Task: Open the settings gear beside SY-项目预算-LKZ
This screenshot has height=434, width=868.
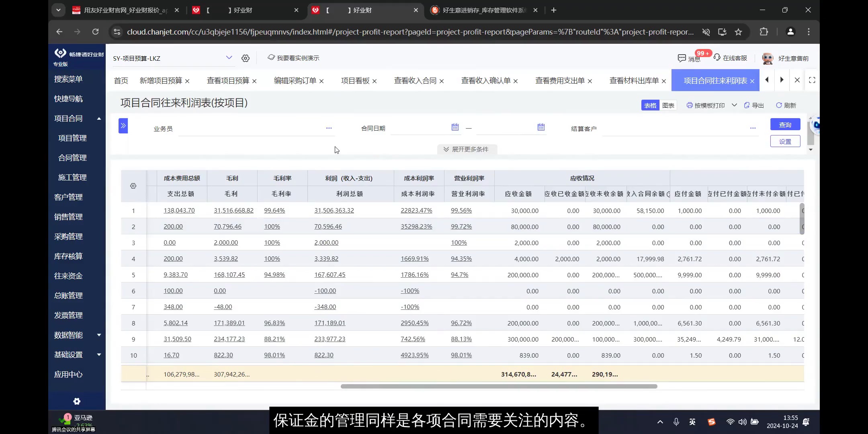Action: coord(245,58)
